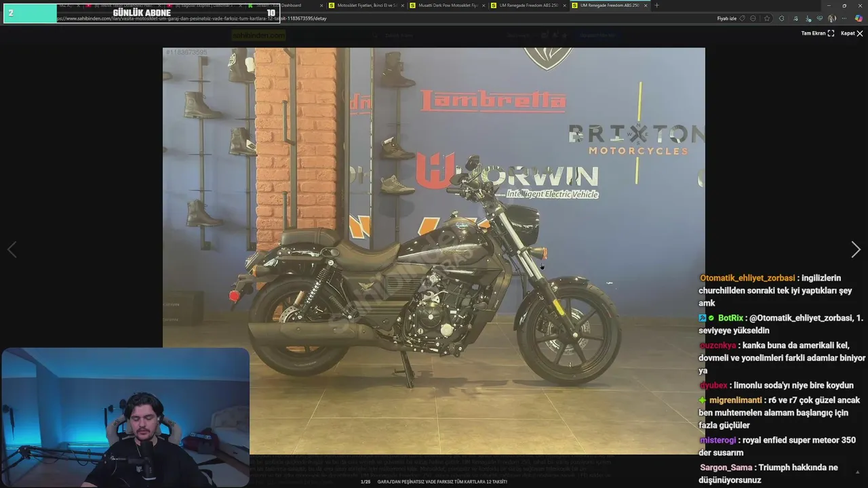Screen dimensions: 868x488
Task: Click chat username Sargon_Sama
Action: pos(726,468)
